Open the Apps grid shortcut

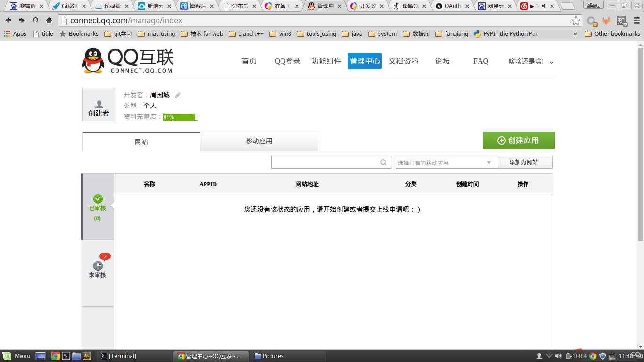pos(15,33)
